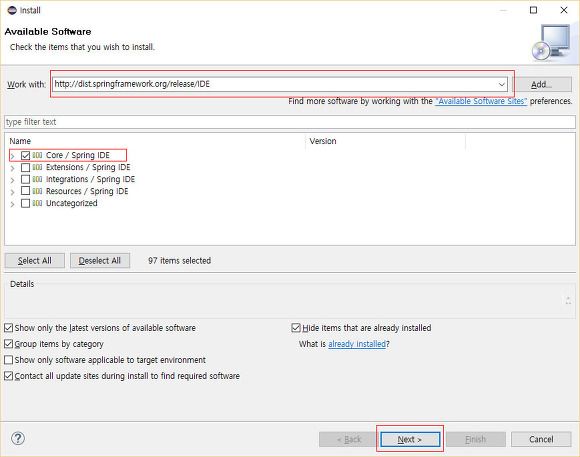Open the already installed link
The height and width of the screenshot is (457, 580).
(x=357, y=344)
